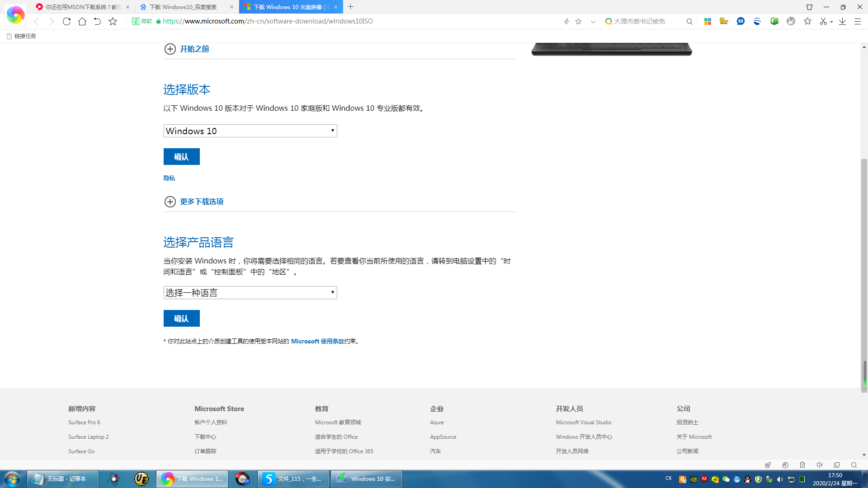The width and height of the screenshot is (868, 488).
Task: Click the colorful four-square apps extension icon
Action: point(708,21)
